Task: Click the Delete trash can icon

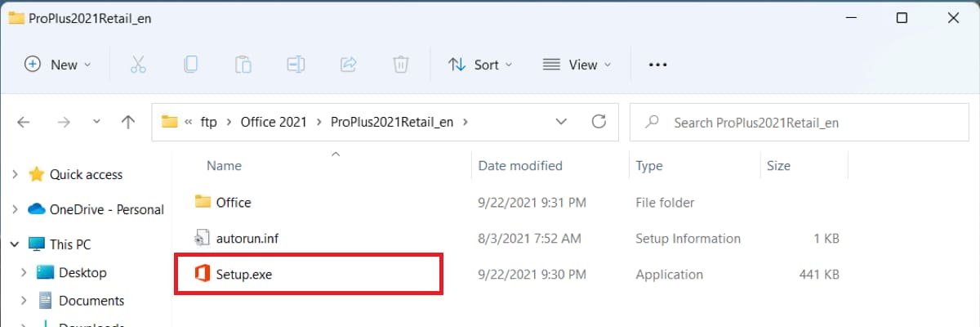Action: coord(400,65)
